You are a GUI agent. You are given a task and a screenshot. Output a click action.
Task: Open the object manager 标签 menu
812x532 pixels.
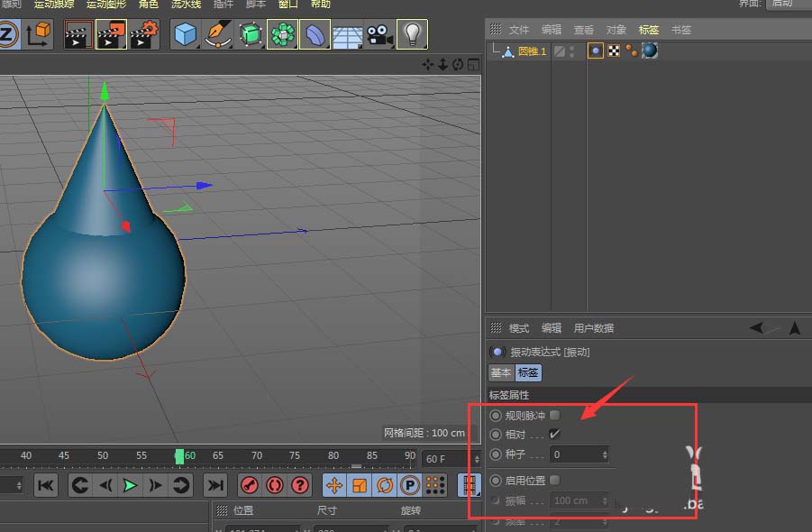[x=649, y=30]
